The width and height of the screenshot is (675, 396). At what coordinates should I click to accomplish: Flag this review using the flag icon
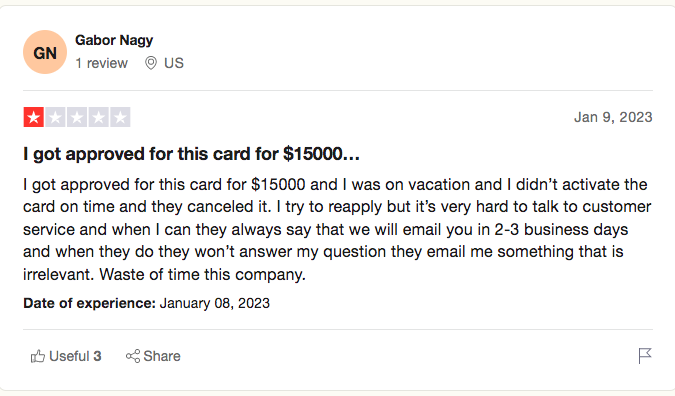pyautogui.click(x=644, y=356)
